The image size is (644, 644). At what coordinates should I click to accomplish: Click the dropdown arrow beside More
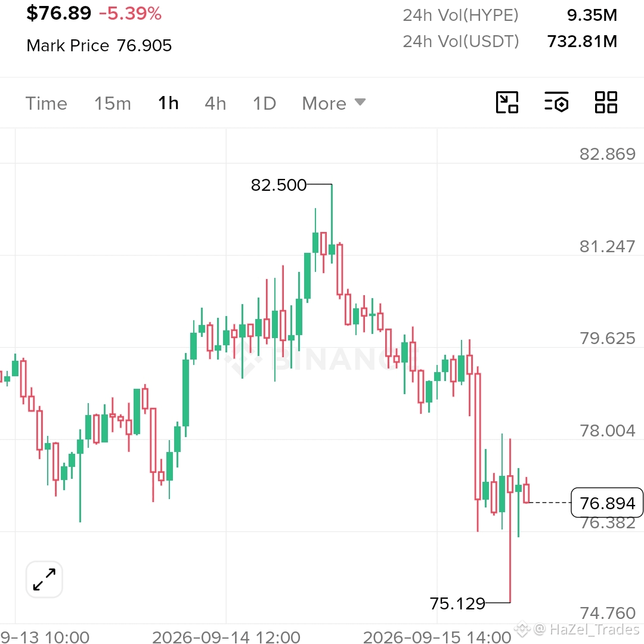click(360, 102)
